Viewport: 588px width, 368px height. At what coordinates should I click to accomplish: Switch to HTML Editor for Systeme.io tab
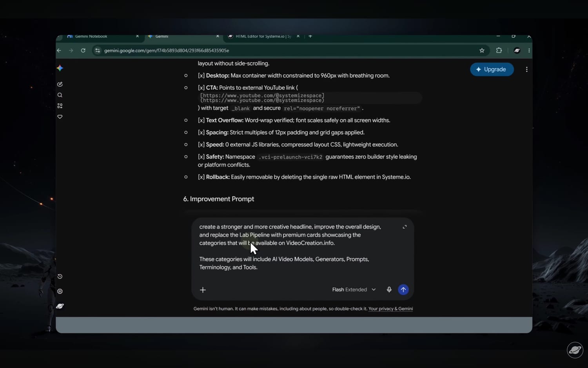[263, 36]
